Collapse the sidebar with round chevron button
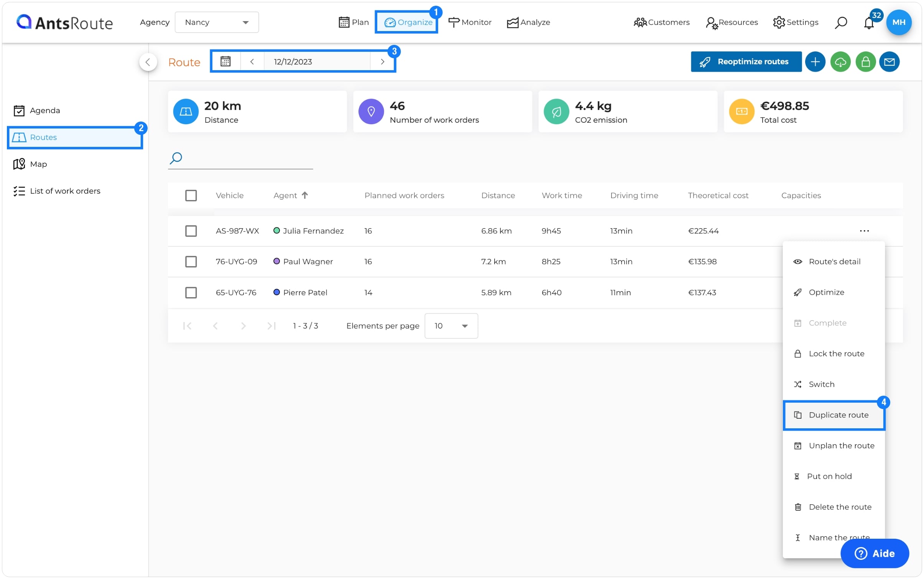 point(148,62)
